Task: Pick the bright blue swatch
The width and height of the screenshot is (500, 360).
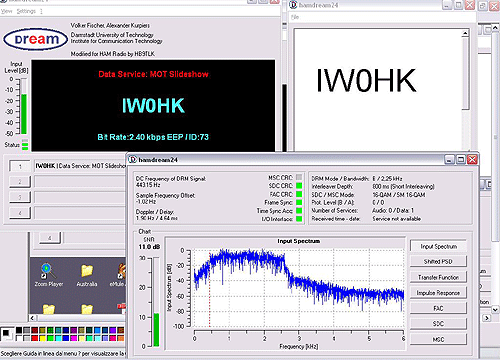Action: point(66,338)
